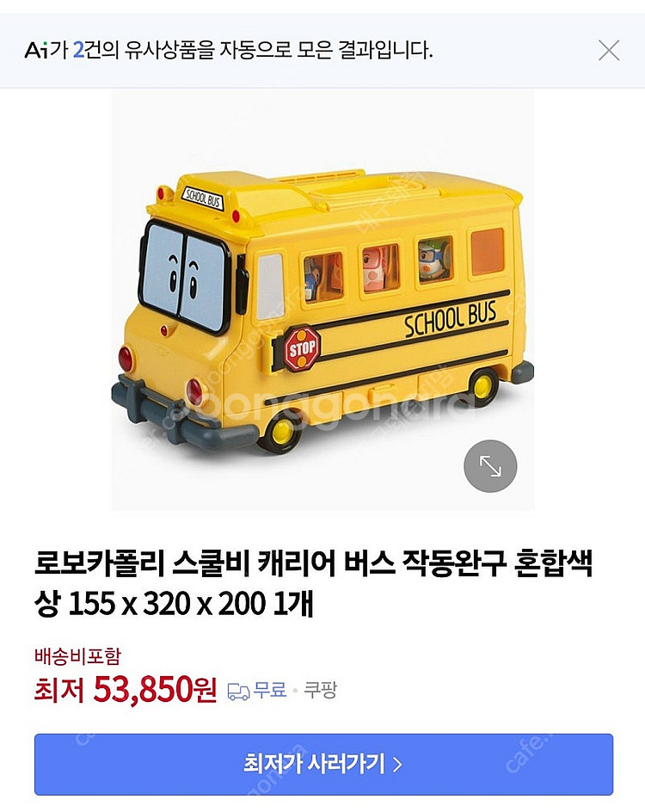Click SCHOOL BUS lettering on bus side
The width and height of the screenshot is (645, 812).
[x=450, y=319]
